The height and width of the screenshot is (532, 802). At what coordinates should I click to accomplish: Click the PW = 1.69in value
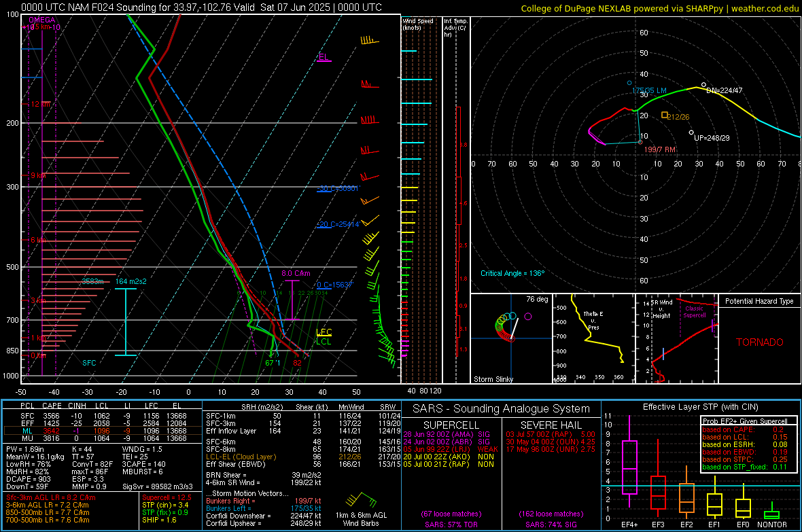[x=24, y=449]
